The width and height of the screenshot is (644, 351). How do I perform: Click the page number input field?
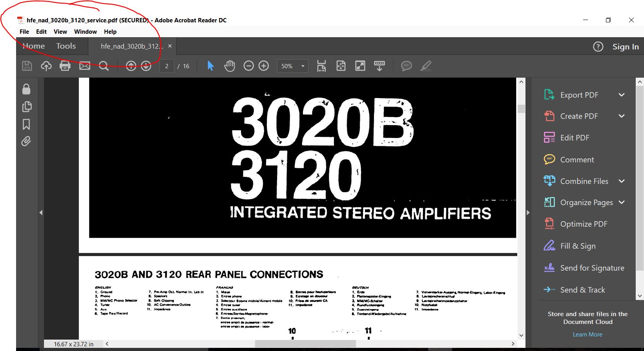167,66
